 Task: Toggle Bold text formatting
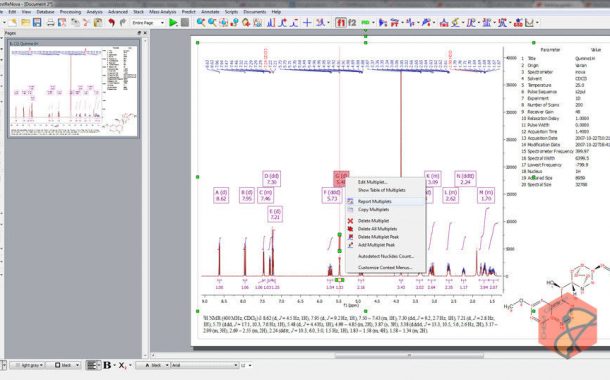[107, 365]
